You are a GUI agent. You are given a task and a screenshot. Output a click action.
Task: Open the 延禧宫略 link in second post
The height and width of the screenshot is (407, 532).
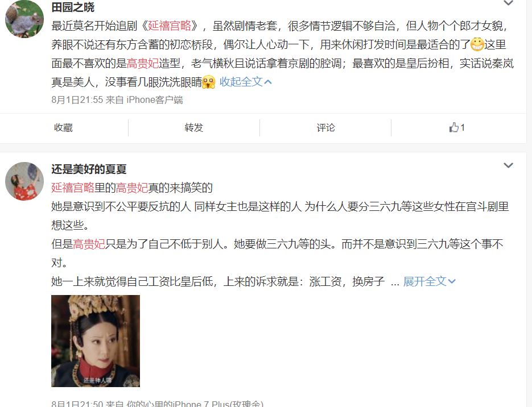pyautogui.click(x=73, y=188)
